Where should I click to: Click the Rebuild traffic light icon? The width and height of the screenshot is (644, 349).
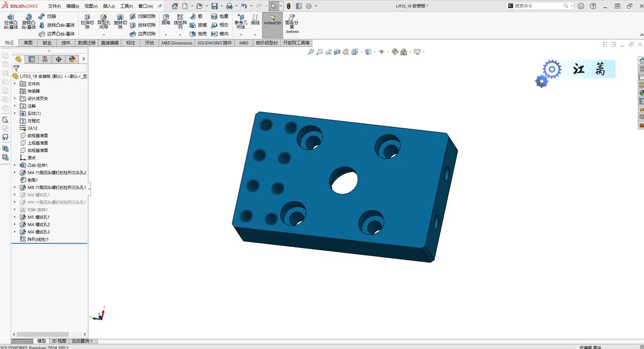(289, 6)
